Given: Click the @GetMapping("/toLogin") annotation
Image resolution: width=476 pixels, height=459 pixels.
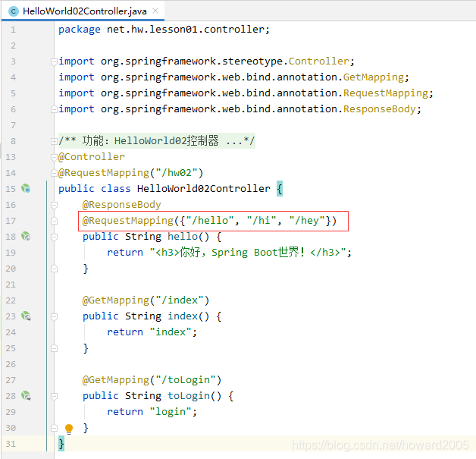Looking at the screenshot, I should point(152,380).
